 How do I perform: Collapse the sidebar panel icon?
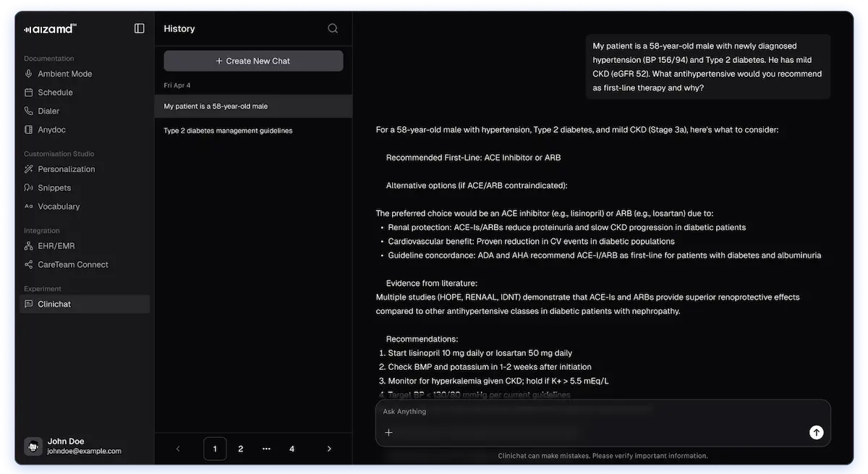point(140,28)
